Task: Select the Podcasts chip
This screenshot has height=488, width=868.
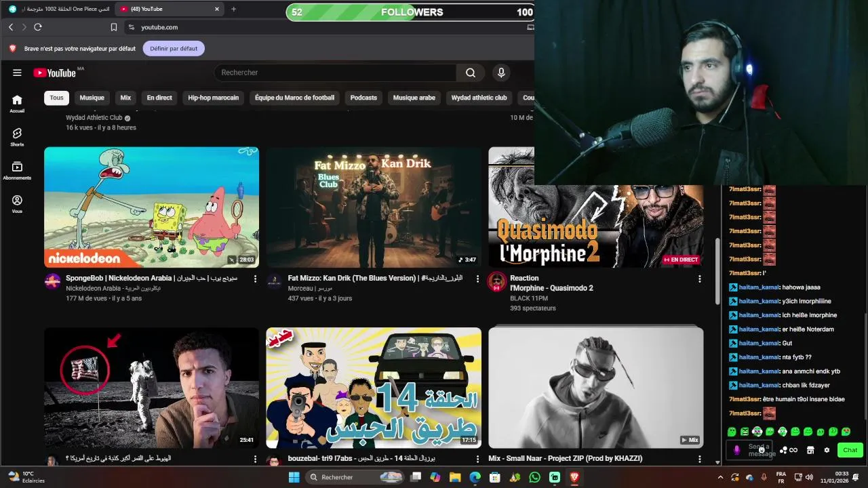Action: [363, 98]
